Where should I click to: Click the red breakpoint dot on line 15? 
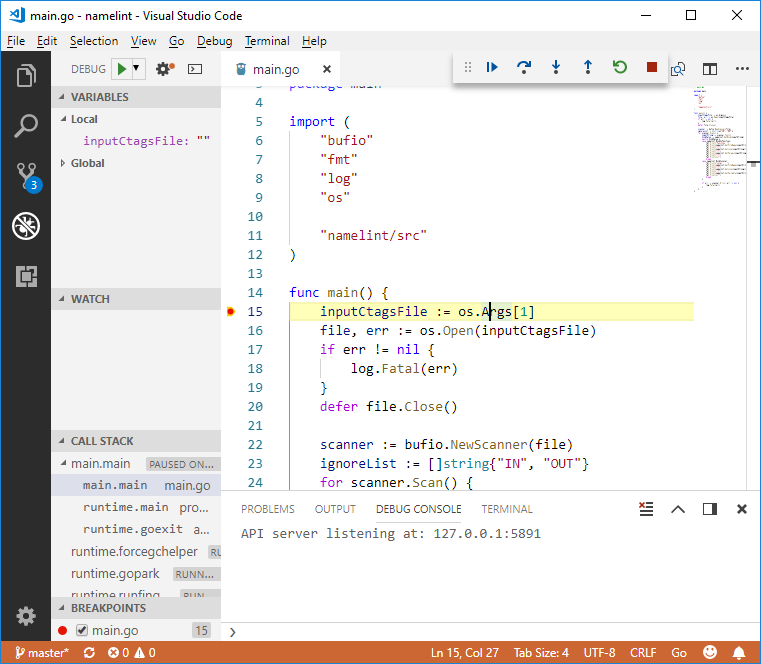coord(231,312)
